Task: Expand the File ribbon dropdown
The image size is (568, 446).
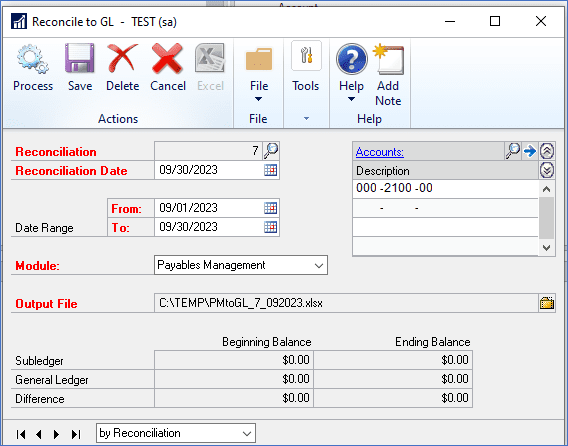Action: pyautogui.click(x=259, y=91)
